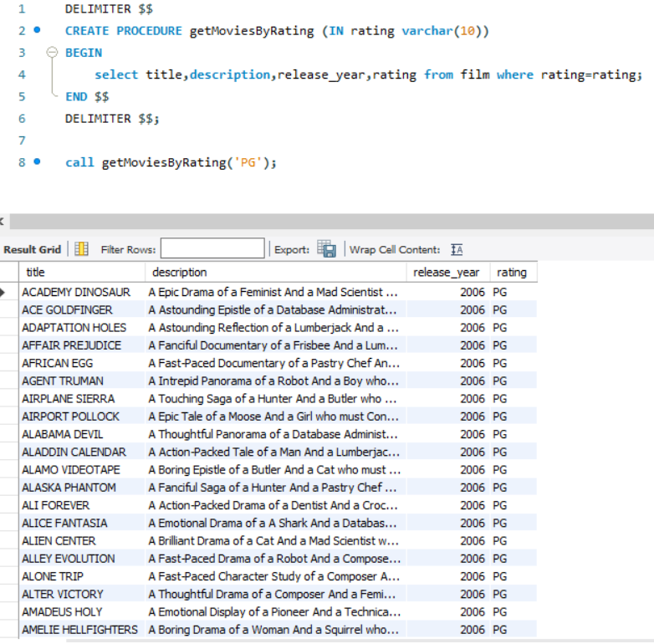Select the ACADEMY DINOSAUR title cell
Image resolution: width=654 pixels, height=644 pixels.
pos(82,292)
